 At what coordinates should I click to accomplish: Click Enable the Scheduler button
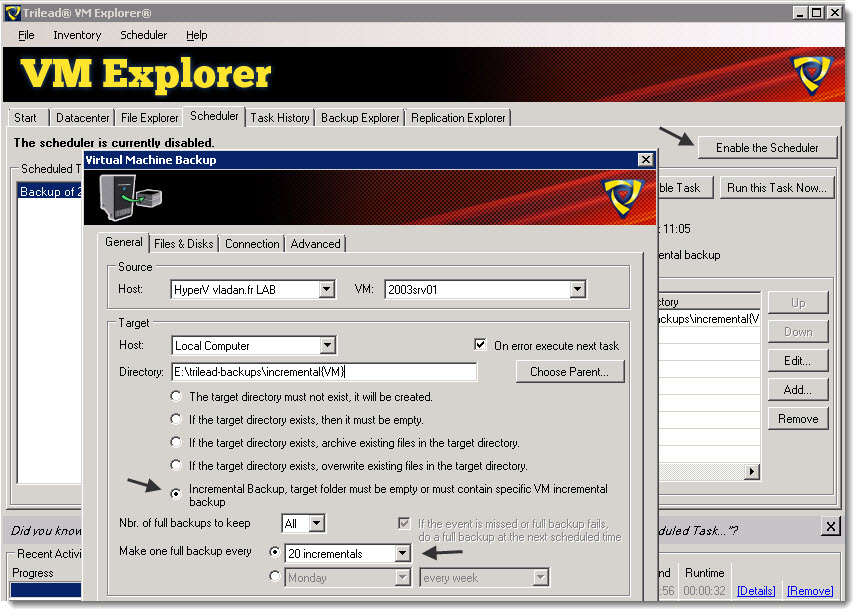(x=767, y=148)
